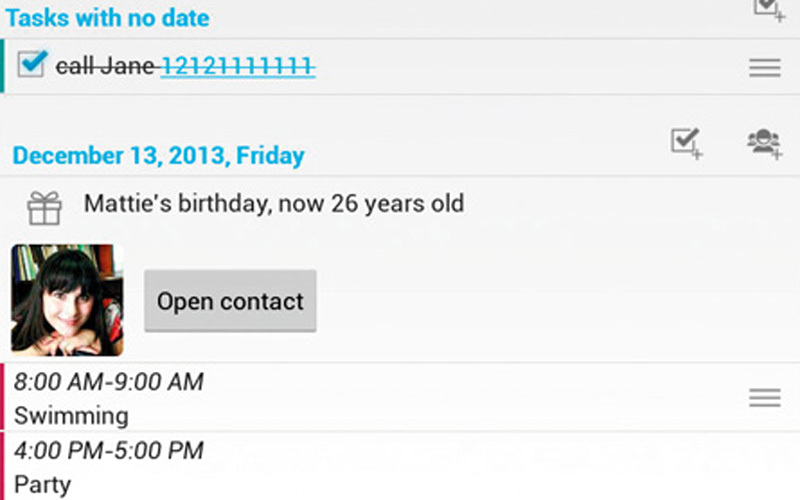This screenshot has height=500, width=800.
Task: Add a new task under Tasks with no date
Action: click(x=768, y=9)
